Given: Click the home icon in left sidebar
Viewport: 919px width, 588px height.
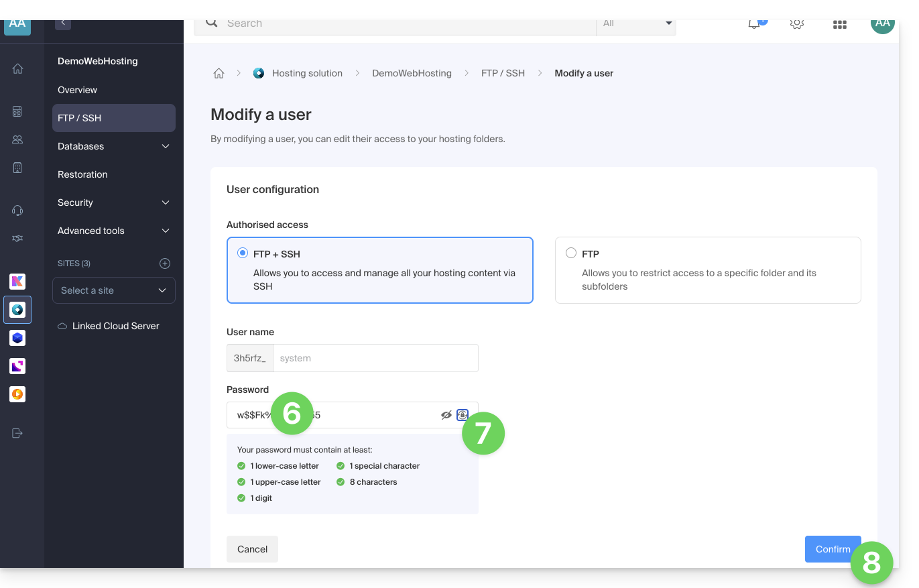Looking at the screenshot, I should tap(18, 68).
